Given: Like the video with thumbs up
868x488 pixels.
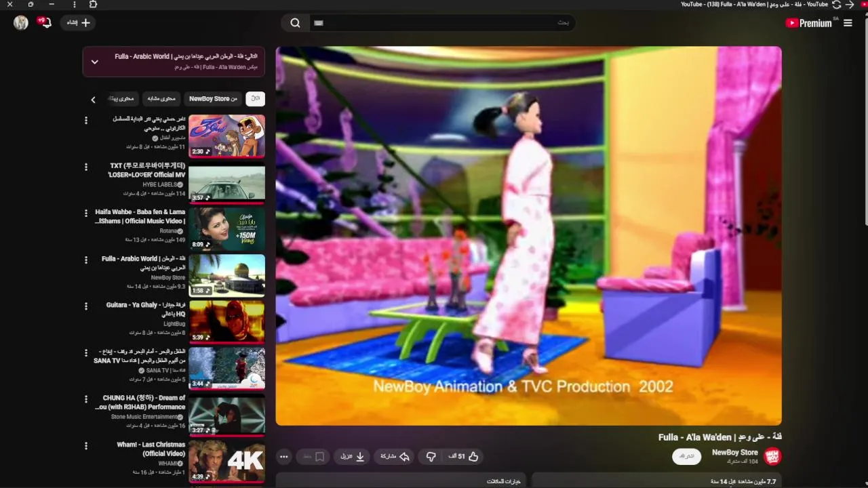Looking at the screenshot, I should [x=465, y=457].
